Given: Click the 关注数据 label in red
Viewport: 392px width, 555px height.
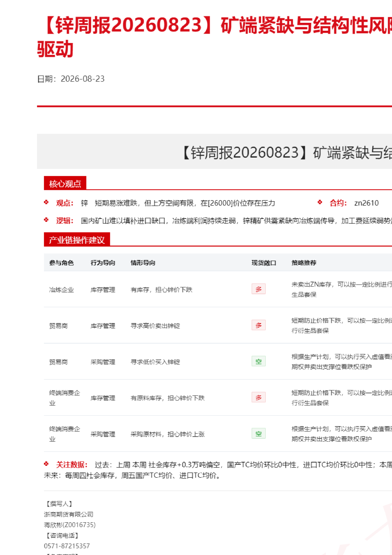Looking at the screenshot, I should [x=72, y=465].
